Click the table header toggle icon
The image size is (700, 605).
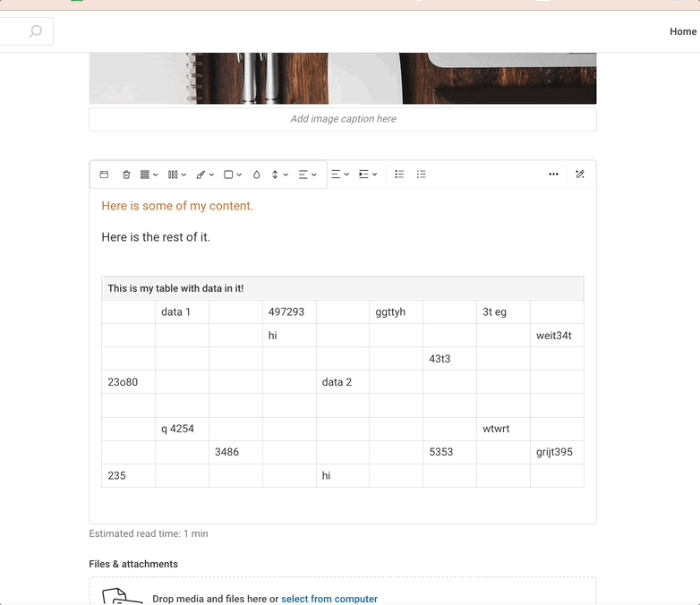pos(104,175)
